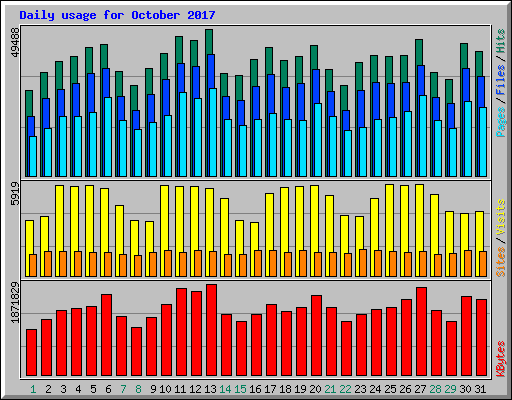Click the day '2' x-axis label
The width and height of the screenshot is (512, 400).
click(48, 389)
